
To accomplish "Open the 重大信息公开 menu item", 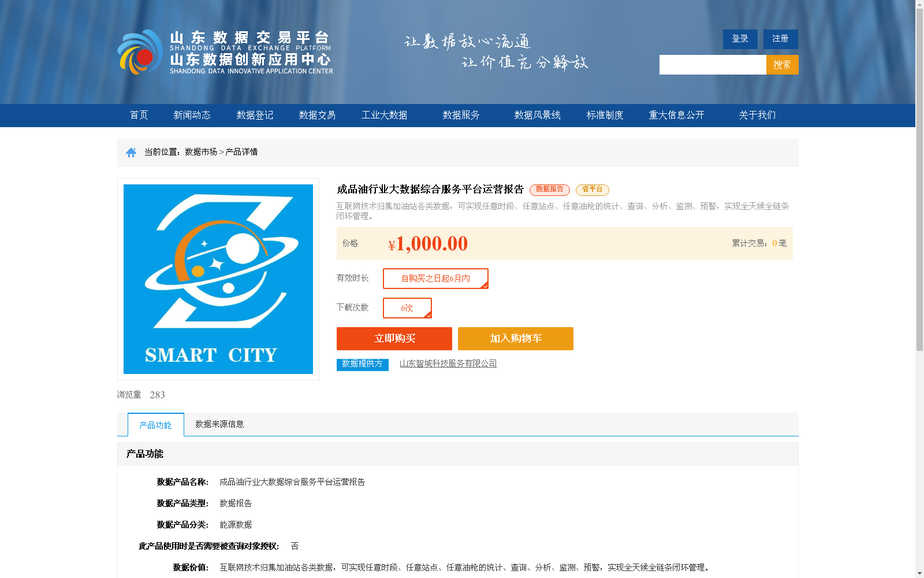I will [x=677, y=115].
